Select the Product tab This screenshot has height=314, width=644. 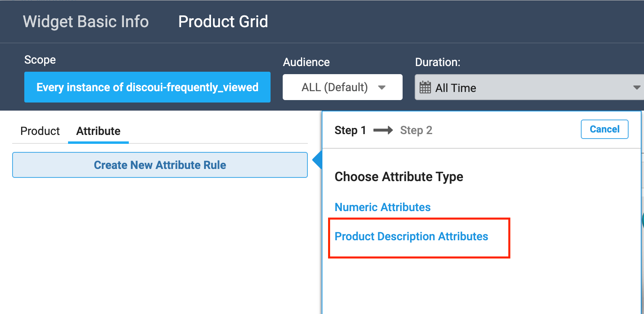tap(40, 131)
